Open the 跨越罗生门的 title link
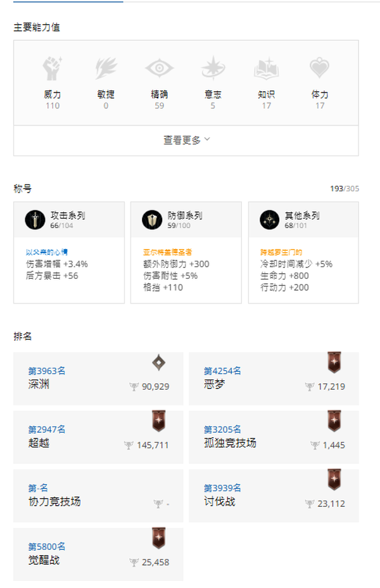Screen dimensions: 380x588 point(281,252)
